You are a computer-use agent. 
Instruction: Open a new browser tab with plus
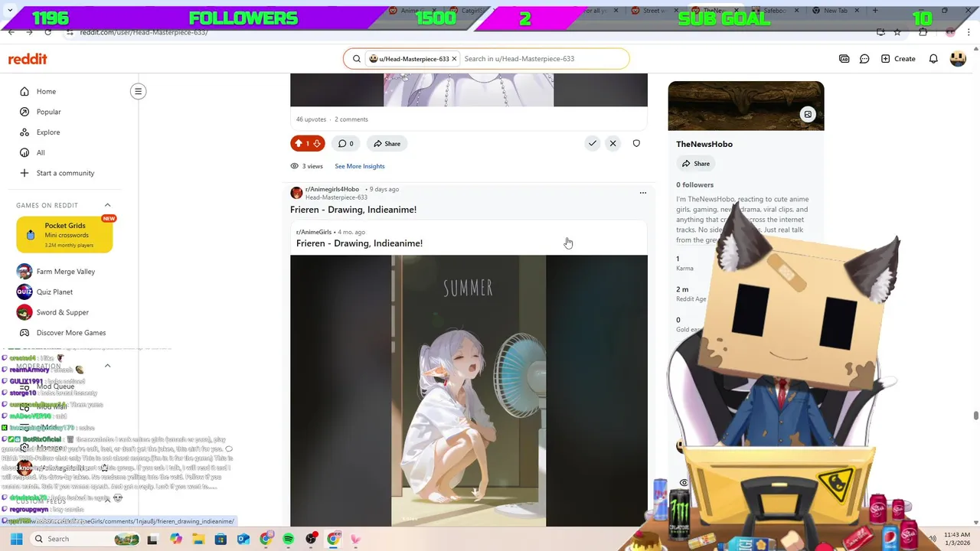tap(875, 11)
